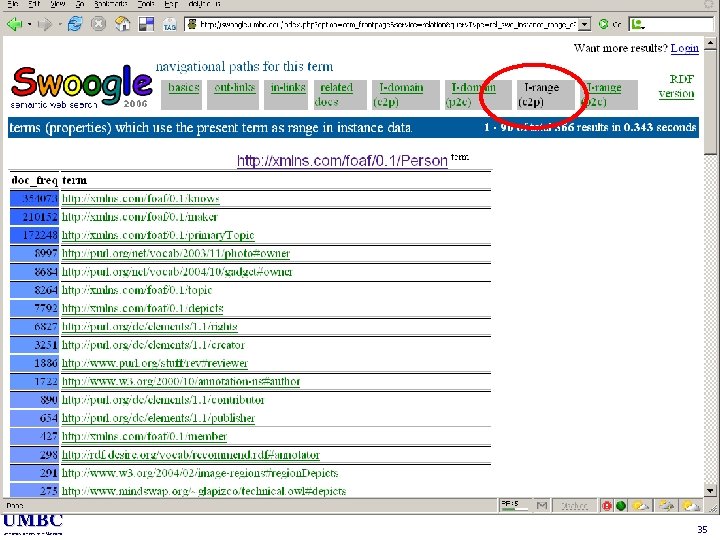Image resolution: width=720 pixels, height=540 pixels.
Task: Open the search engine selector icon
Action: pos(638,24)
